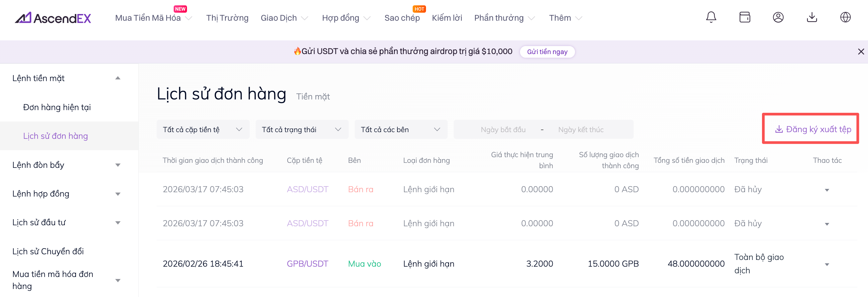Expand details of the GPB/USDT order row
This screenshot has width=868, height=297.
[827, 264]
